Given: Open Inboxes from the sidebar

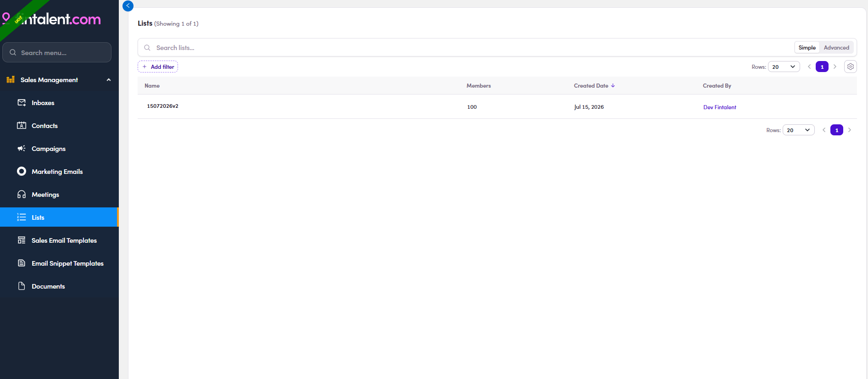Looking at the screenshot, I should pos(59,103).
